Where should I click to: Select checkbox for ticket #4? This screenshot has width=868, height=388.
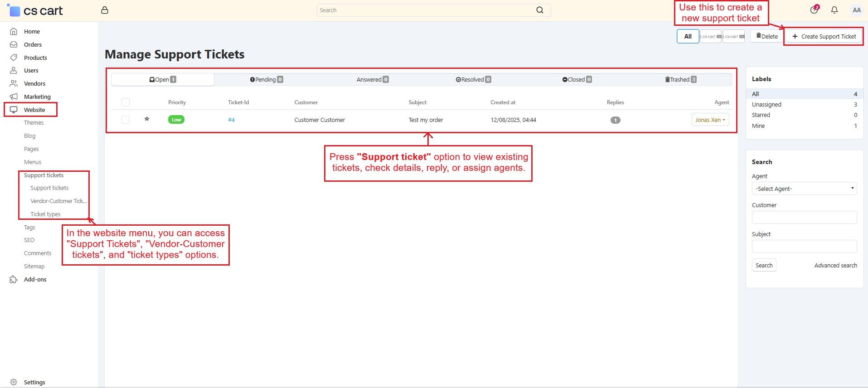coord(126,120)
